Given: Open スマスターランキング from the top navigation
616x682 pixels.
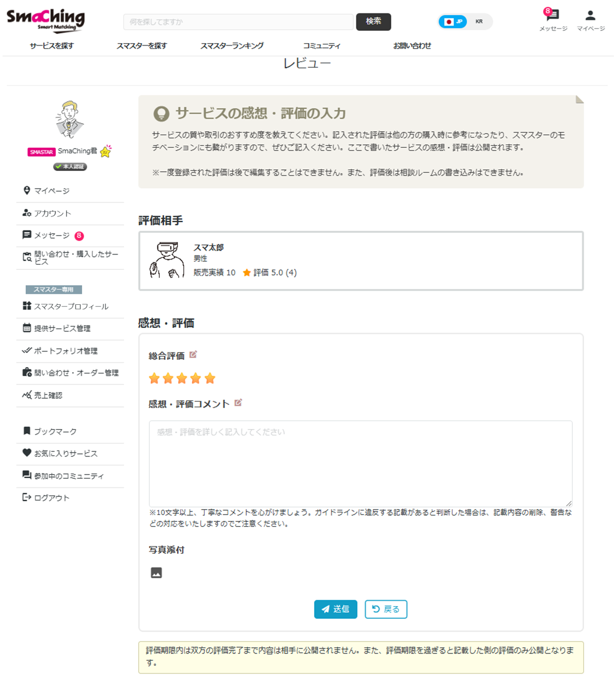Looking at the screenshot, I should (x=233, y=46).
